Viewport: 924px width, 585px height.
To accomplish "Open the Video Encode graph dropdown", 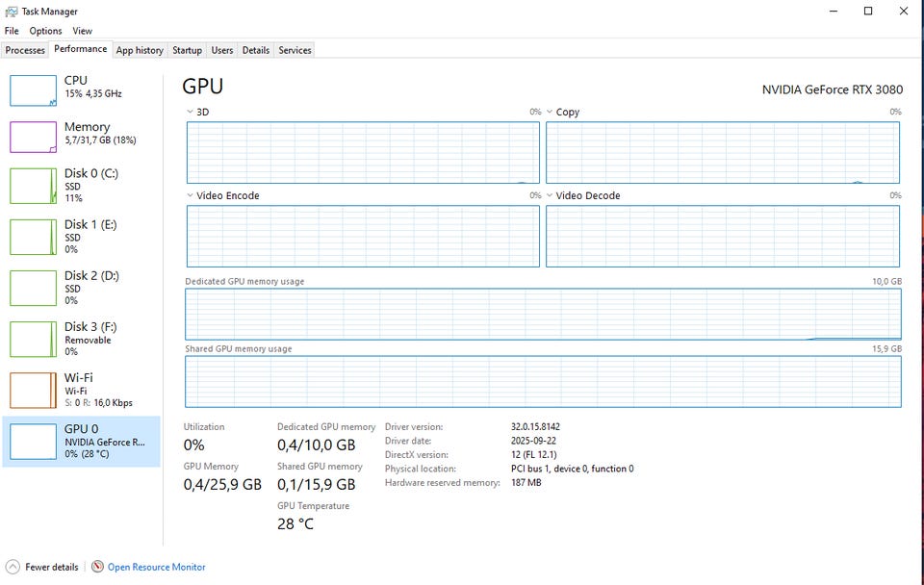I will [191, 196].
